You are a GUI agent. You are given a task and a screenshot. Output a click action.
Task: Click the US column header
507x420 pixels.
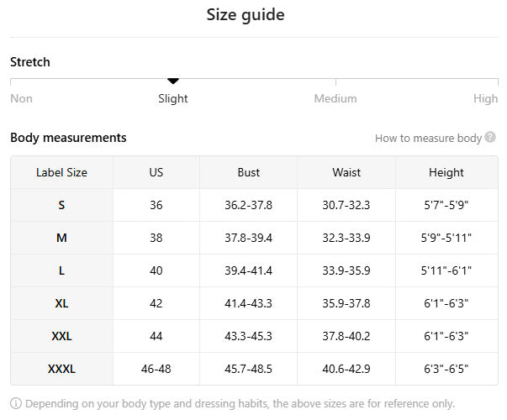click(156, 172)
